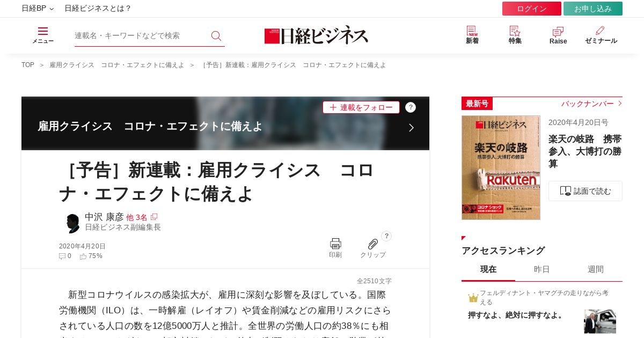Click フェルディナント・ヤマグチ column label
This screenshot has height=338, width=644.
point(544,297)
